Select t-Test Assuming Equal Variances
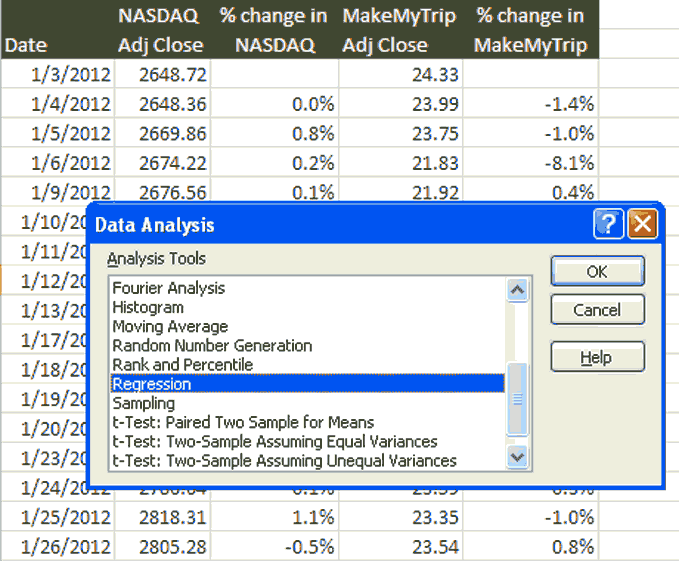680x561 pixels. (307, 441)
